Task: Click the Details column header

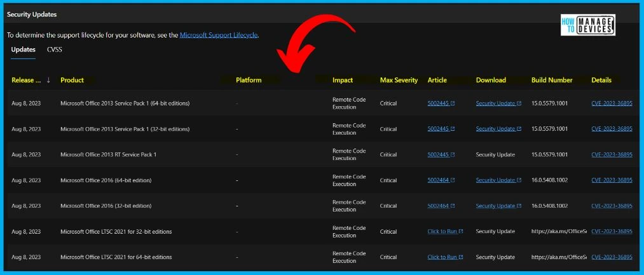Action: 601,81
